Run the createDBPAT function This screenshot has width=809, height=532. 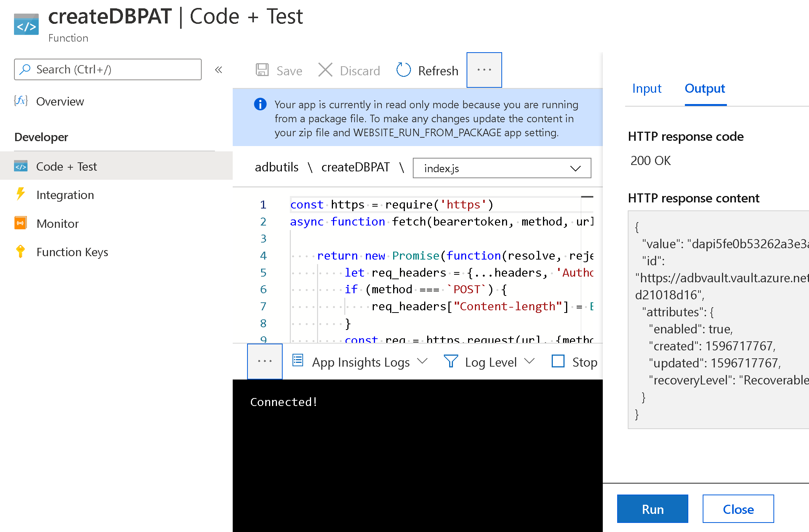pyautogui.click(x=652, y=509)
